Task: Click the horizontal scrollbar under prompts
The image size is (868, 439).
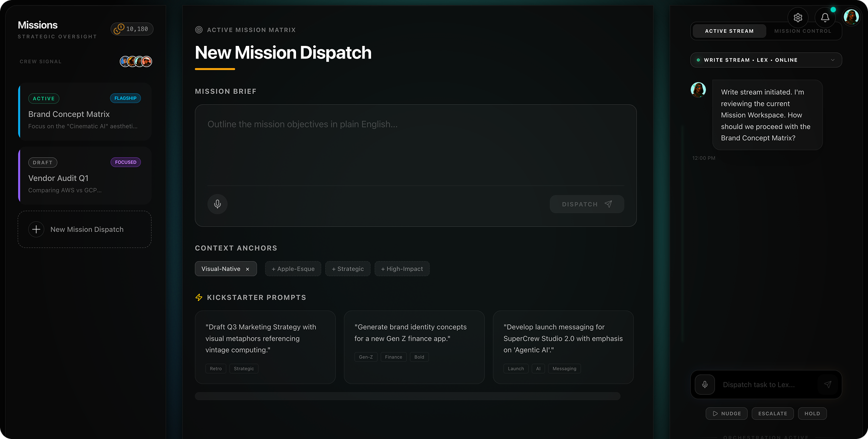Action: coord(408,396)
